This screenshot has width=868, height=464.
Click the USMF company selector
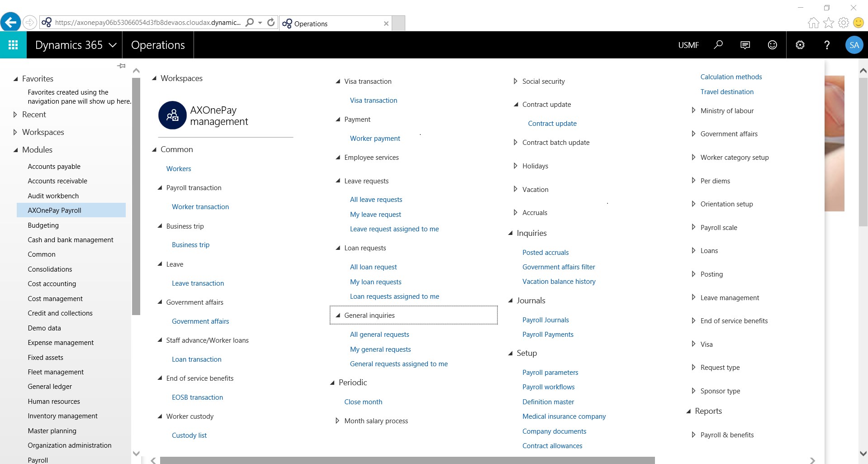[x=688, y=45]
